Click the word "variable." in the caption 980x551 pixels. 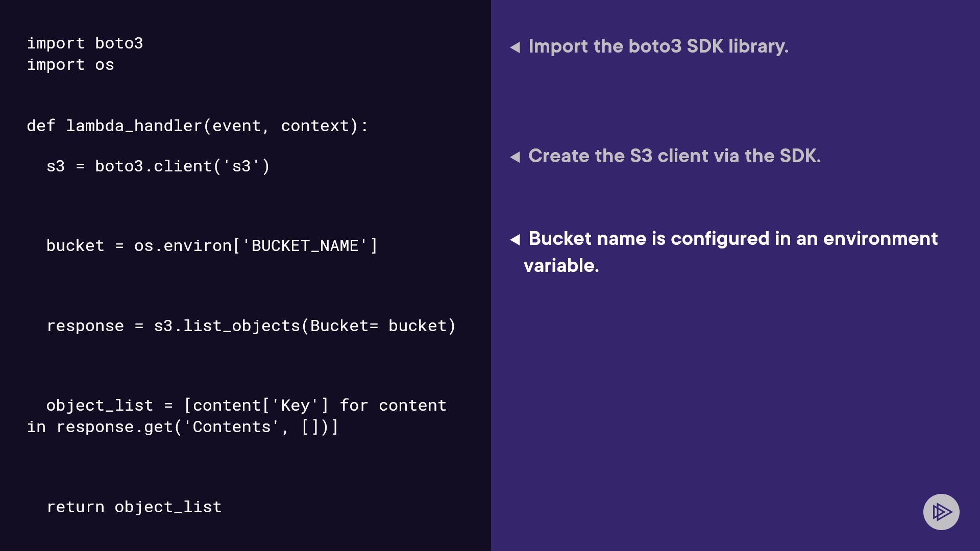pyautogui.click(x=561, y=266)
